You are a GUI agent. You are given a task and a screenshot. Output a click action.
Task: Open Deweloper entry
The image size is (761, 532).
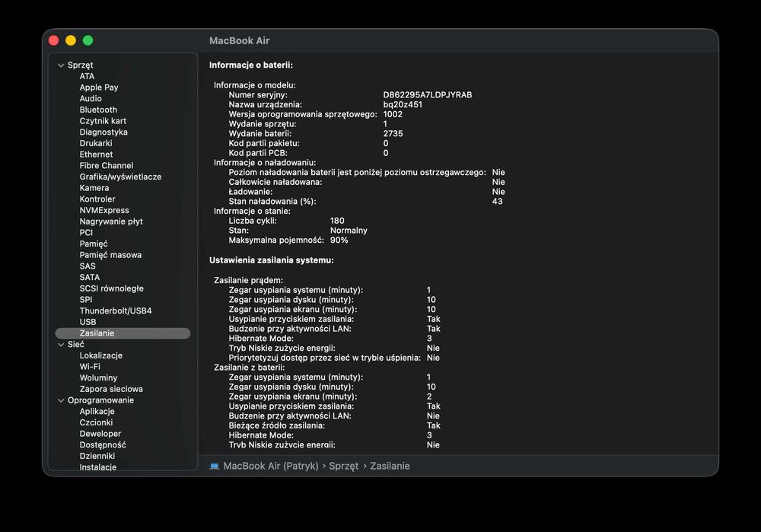pos(100,434)
